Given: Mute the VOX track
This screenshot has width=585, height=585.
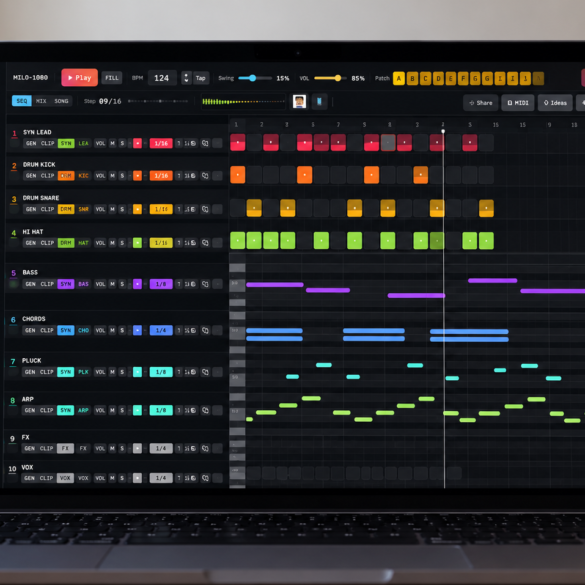Looking at the screenshot, I should 112,478.
